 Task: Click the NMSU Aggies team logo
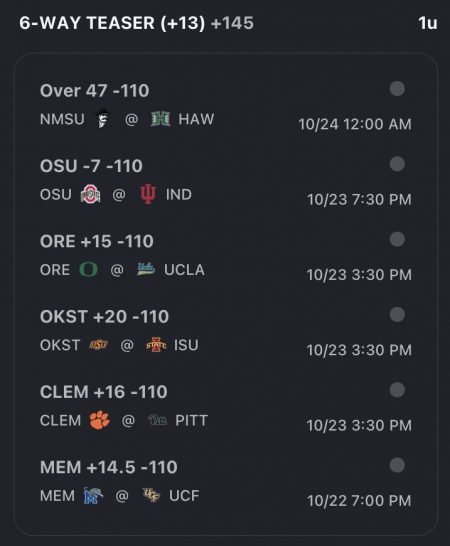[x=103, y=119]
